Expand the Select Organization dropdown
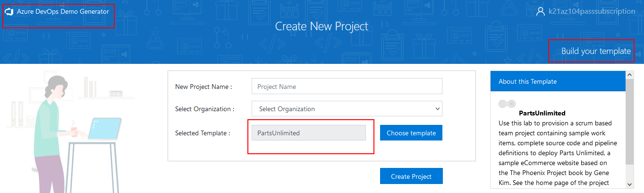Screen dimensions: 644x193 pos(347,109)
